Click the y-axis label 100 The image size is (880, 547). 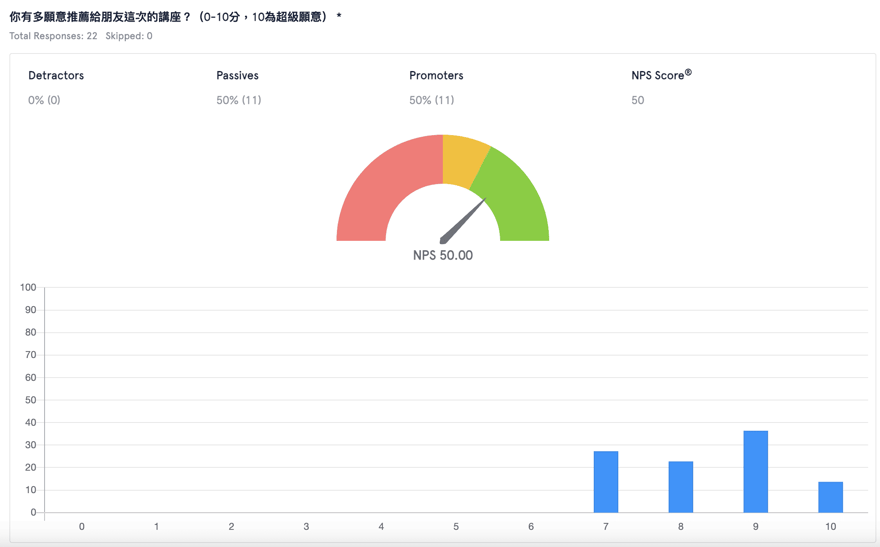[28, 287]
